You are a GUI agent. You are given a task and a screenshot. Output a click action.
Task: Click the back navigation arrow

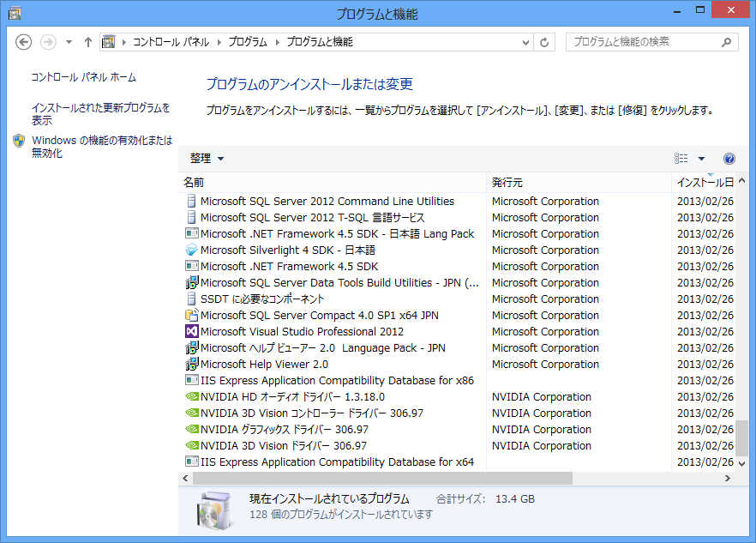(24, 42)
